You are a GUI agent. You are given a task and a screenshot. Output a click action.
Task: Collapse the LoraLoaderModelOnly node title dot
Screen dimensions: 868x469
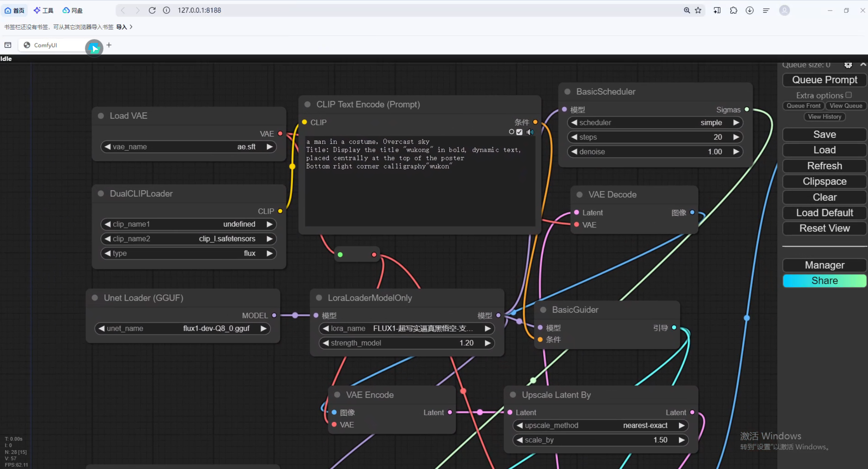(x=319, y=298)
